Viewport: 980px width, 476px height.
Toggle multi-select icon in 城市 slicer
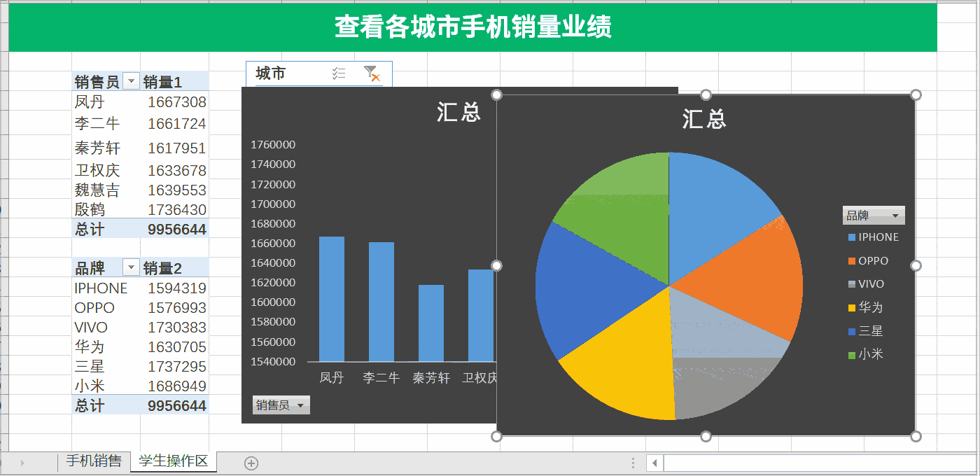[x=339, y=73]
